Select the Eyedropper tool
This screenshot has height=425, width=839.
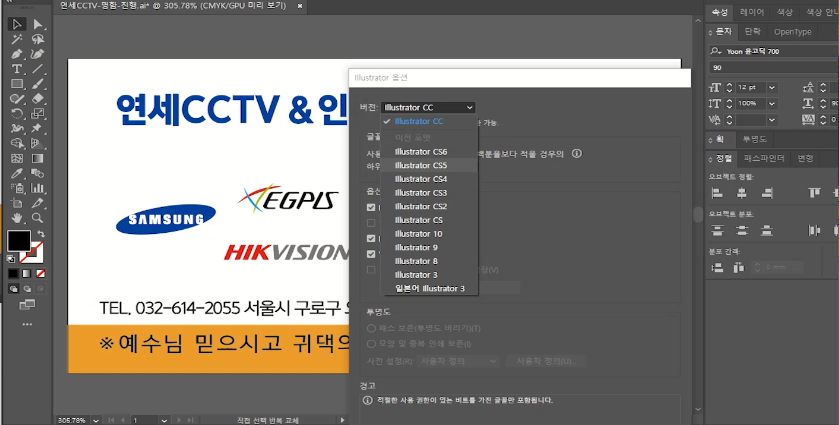coord(17,173)
